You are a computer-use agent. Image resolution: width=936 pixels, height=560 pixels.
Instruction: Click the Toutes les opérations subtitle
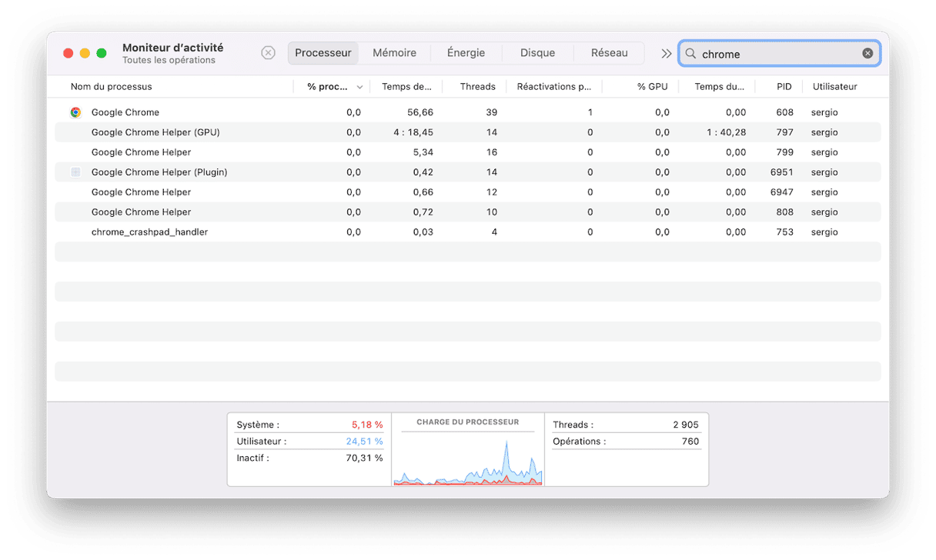(x=169, y=60)
